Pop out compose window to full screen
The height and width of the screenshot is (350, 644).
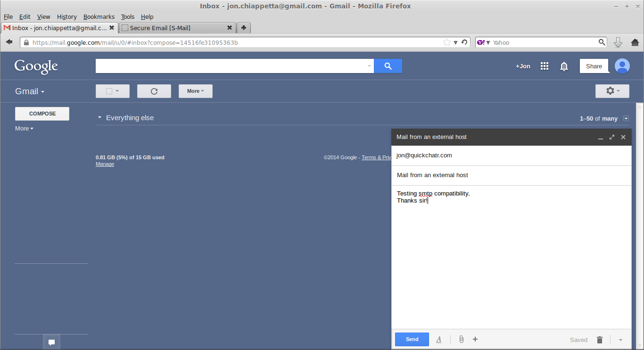pyautogui.click(x=612, y=137)
